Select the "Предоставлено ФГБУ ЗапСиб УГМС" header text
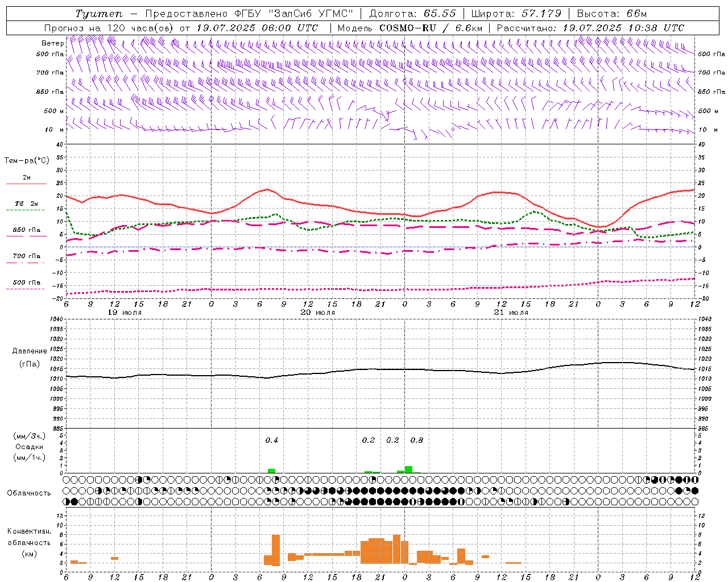The width and height of the screenshot is (728, 582). pos(249,14)
